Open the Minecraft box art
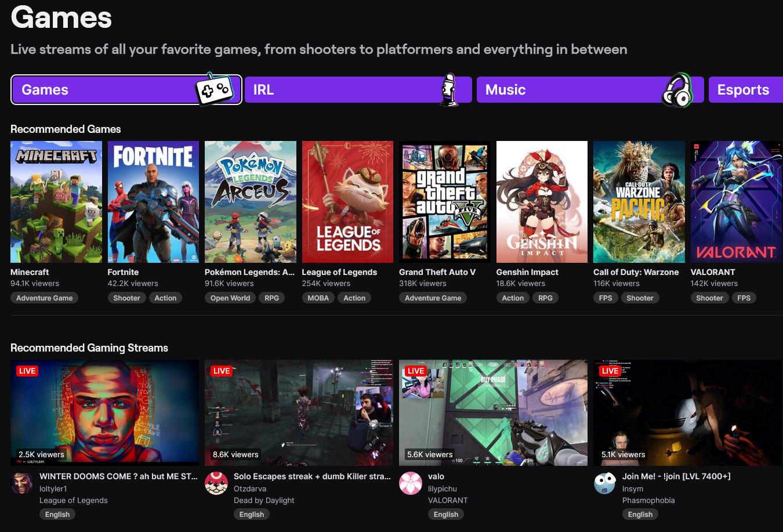Image resolution: width=783 pixels, height=532 pixels. click(x=56, y=202)
